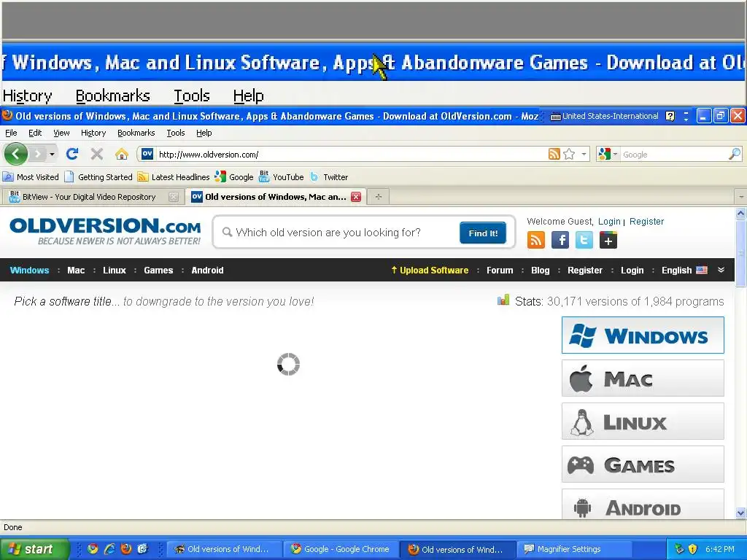Close the BitView tab
The width and height of the screenshot is (747, 560).
click(174, 197)
